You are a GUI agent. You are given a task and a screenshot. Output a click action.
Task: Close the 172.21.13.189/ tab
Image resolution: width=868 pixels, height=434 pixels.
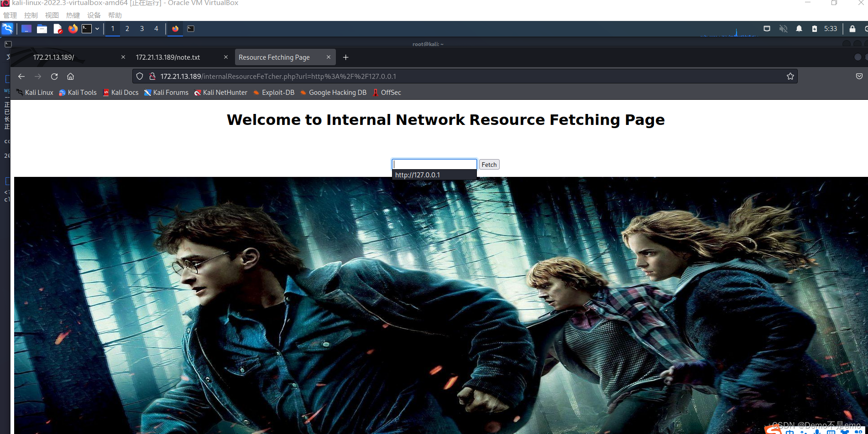[123, 57]
